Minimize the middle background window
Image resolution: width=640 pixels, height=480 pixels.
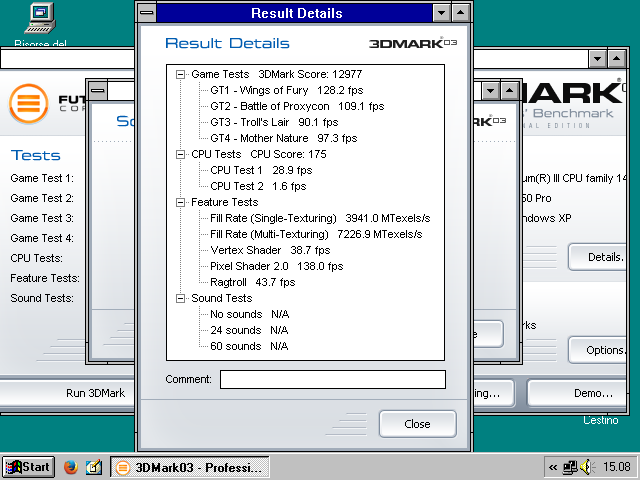point(491,91)
